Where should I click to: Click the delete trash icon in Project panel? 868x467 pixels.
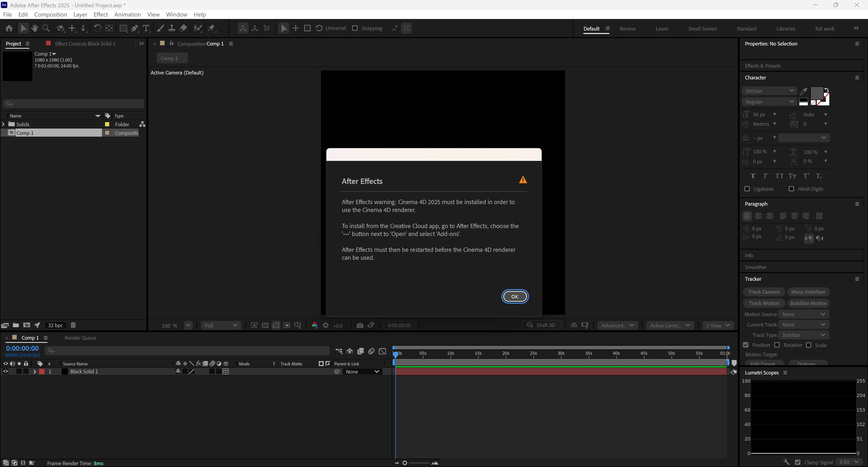[x=73, y=325]
